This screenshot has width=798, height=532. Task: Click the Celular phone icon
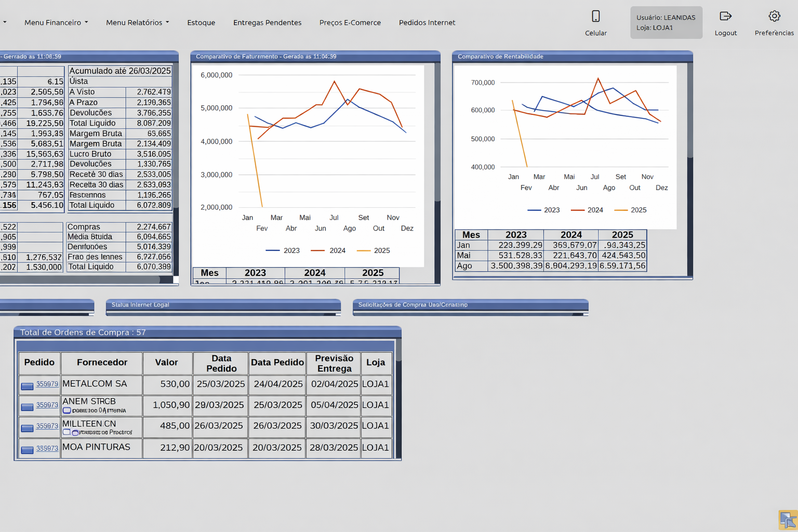pyautogui.click(x=595, y=17)
